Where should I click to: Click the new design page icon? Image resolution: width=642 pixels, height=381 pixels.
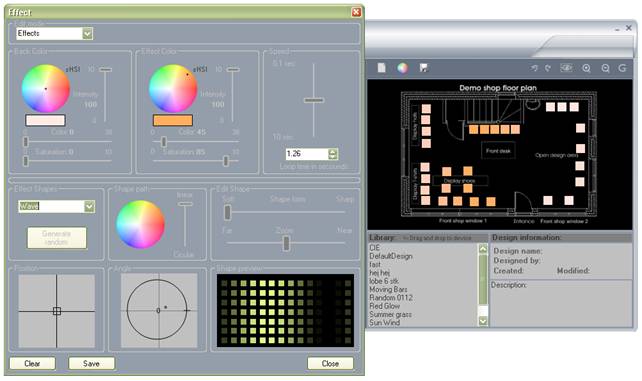point(382,68)
